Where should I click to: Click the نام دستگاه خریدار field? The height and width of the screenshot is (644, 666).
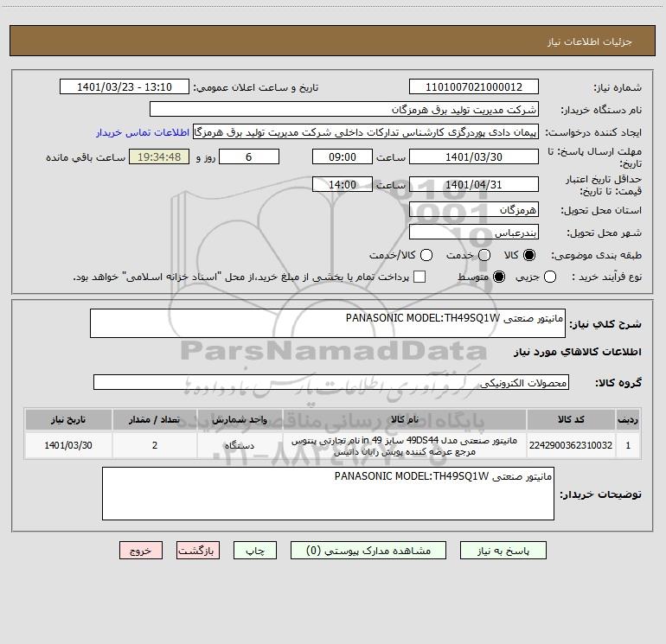click(x=344, y=110)
